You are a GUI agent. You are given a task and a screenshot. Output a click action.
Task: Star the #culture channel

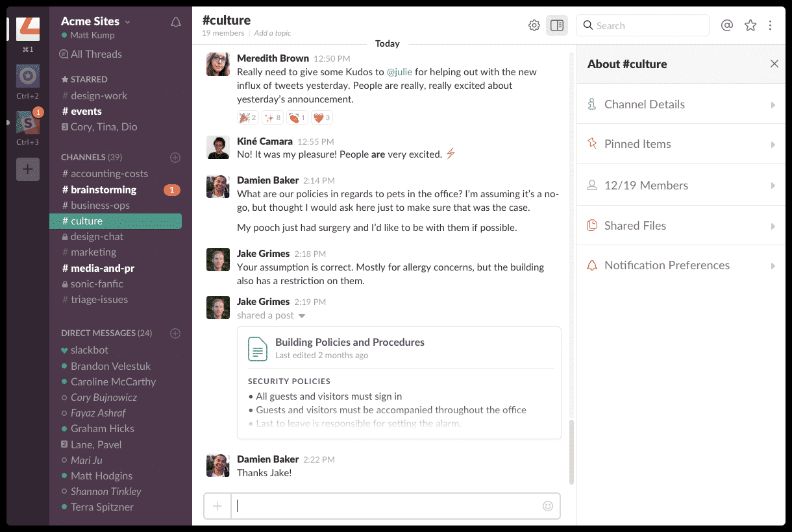pyautogui.click(x=750, y=25)
